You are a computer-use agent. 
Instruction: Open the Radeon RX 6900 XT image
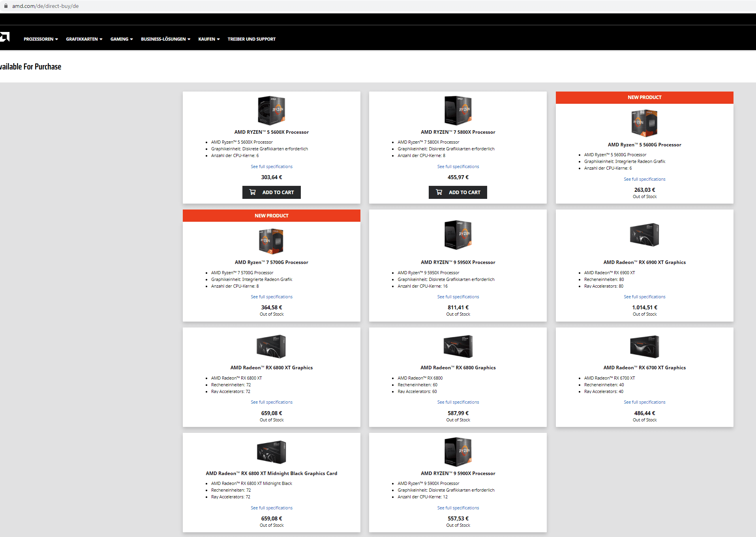pos(645,235)
